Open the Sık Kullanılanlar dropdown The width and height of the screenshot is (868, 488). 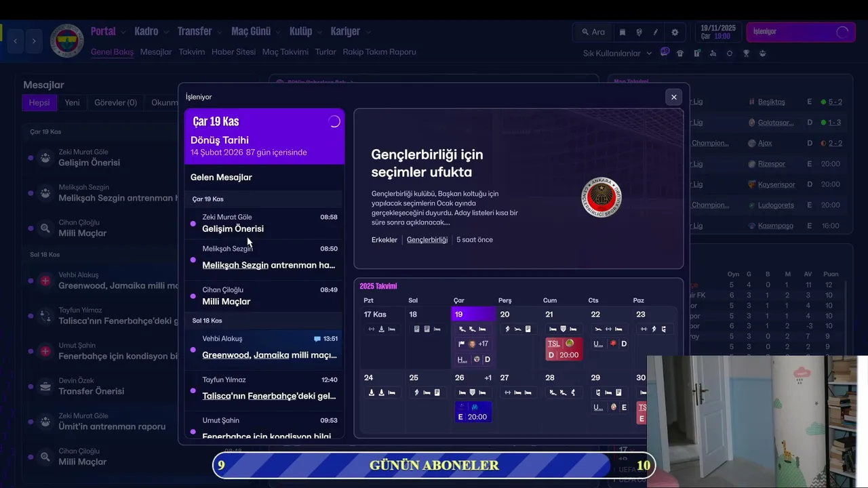click(617, 53)
